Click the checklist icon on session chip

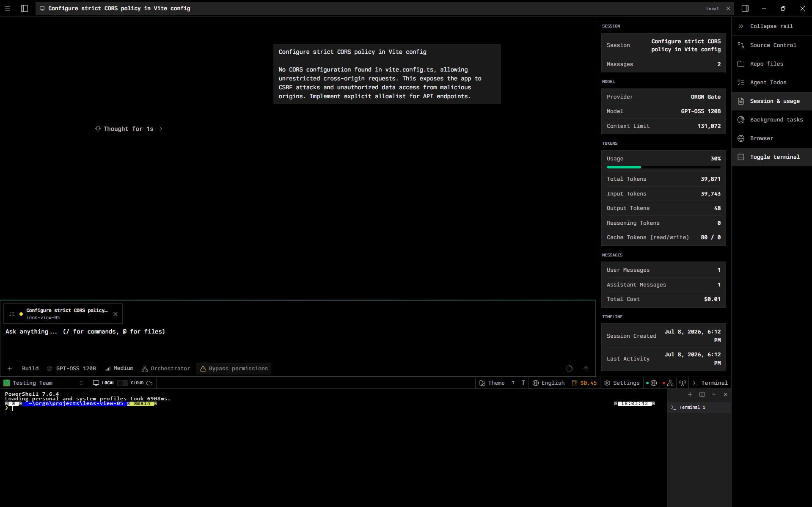coord(12,314)
